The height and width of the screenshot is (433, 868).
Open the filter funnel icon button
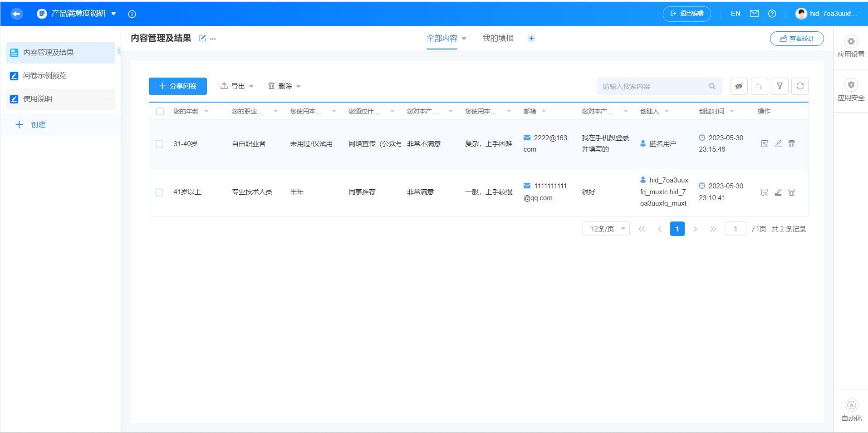click(780, 86)
